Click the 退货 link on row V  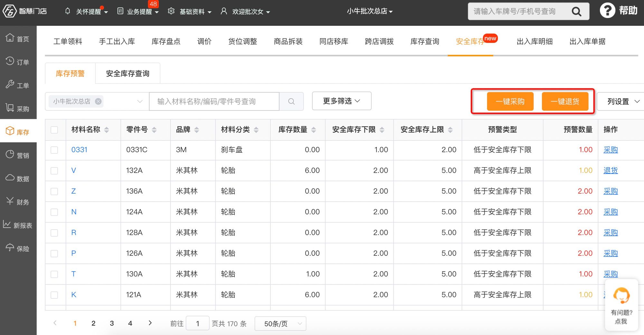[611, 170]
